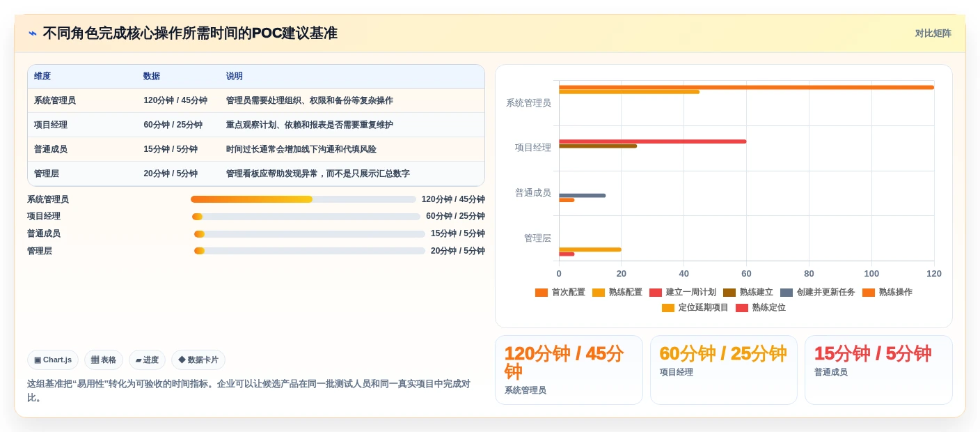This screenshot has width=980, height=432.
Task: Select the Chart.js tag chip
Action: pos(53,360)
